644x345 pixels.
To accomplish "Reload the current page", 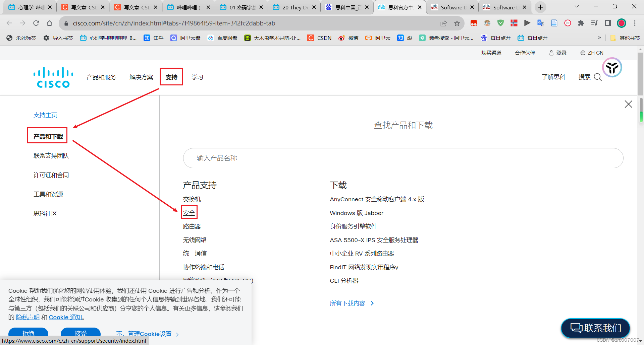I will pyautogui.click(x=36, y=23).
